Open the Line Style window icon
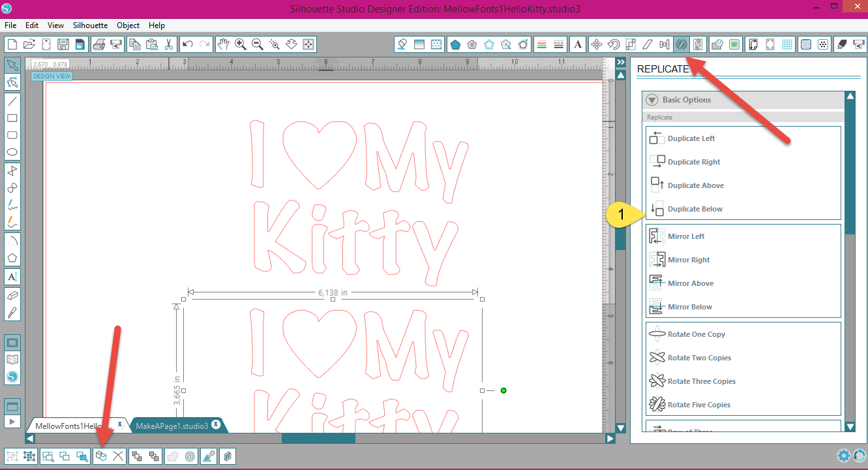868x470 pixels. pos(558,44)
